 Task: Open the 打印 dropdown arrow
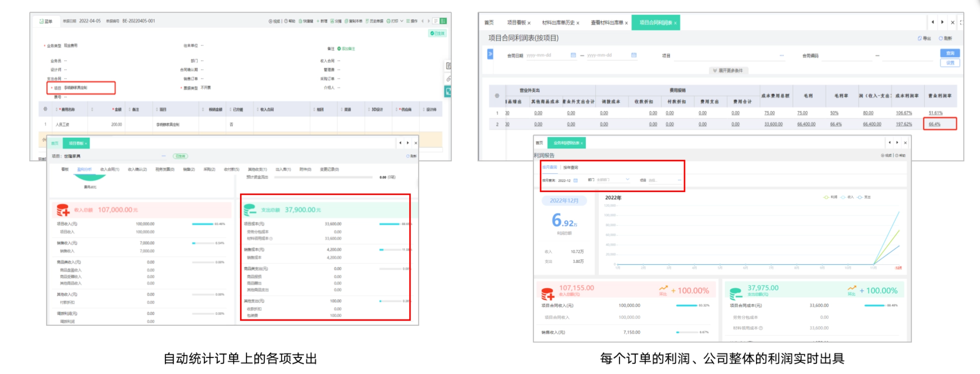click(402, 21)
